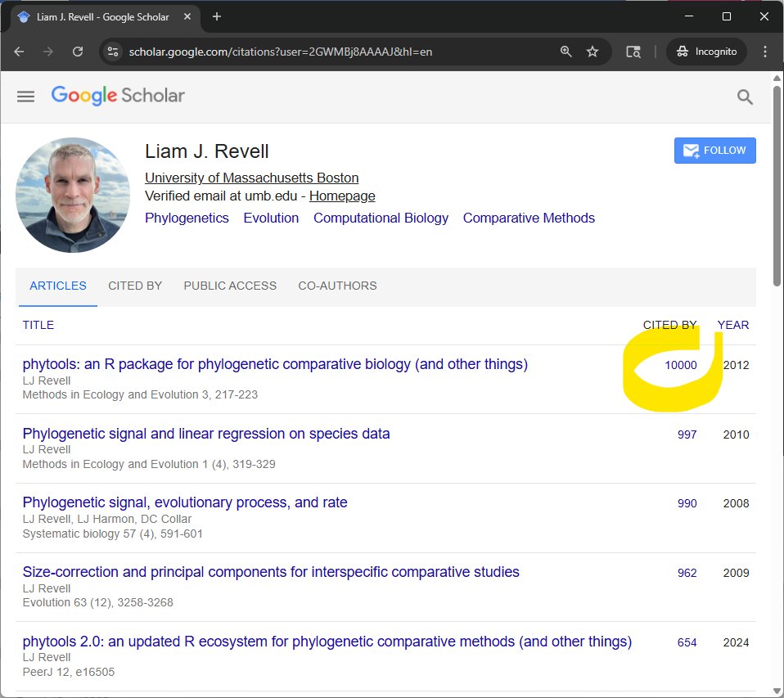Open the 10000 citations count
The width and height of the screenshot is (784, 698).
[681, 365]
